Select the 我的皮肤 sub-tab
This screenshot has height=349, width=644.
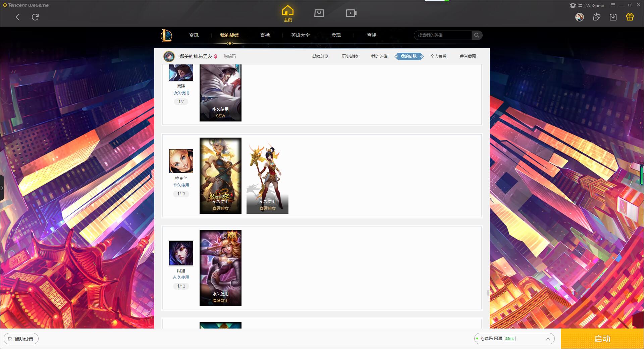click(x=409, y=56)
